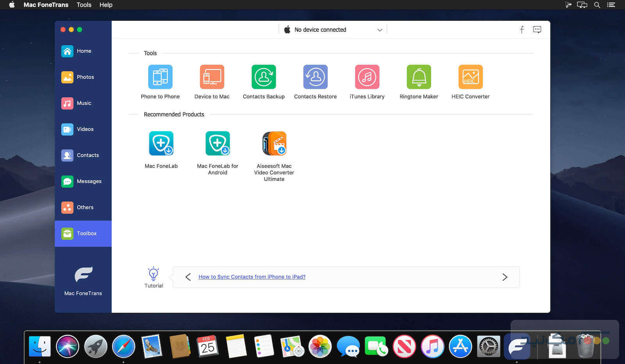Expand the device connection dropdown

click(x=379, y=29)
